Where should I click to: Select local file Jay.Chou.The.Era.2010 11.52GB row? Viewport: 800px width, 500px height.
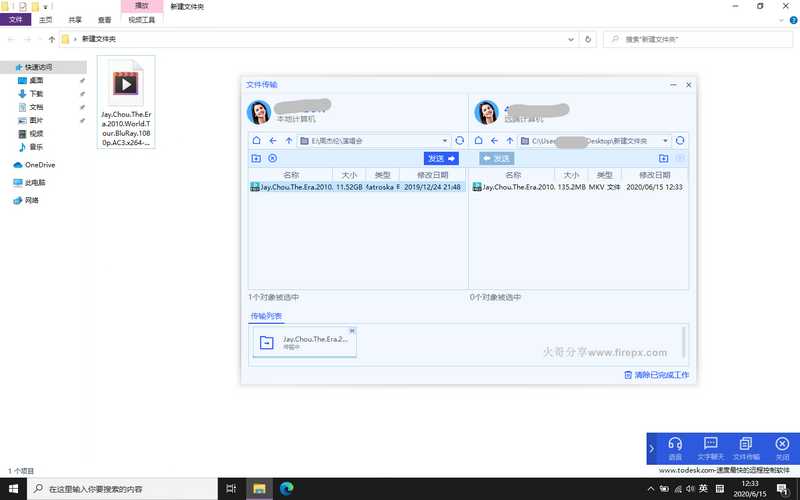pyautogui.click(x=357, y=187)
